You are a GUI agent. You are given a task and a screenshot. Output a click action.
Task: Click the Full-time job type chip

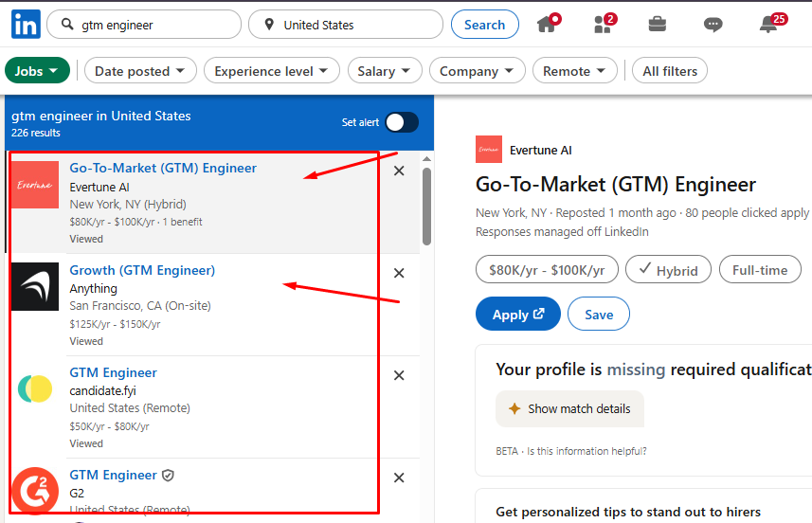coord(760,270)
